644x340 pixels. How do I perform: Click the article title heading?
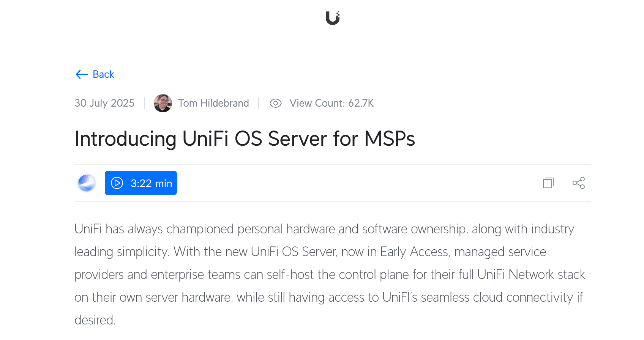(245, 139)
